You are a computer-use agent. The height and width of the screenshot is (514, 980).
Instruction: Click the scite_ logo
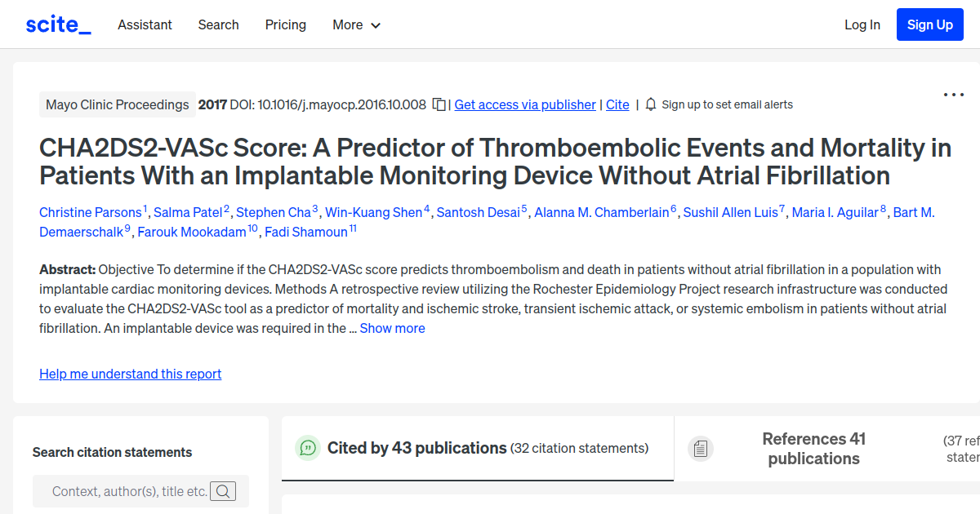click(57, 24)
